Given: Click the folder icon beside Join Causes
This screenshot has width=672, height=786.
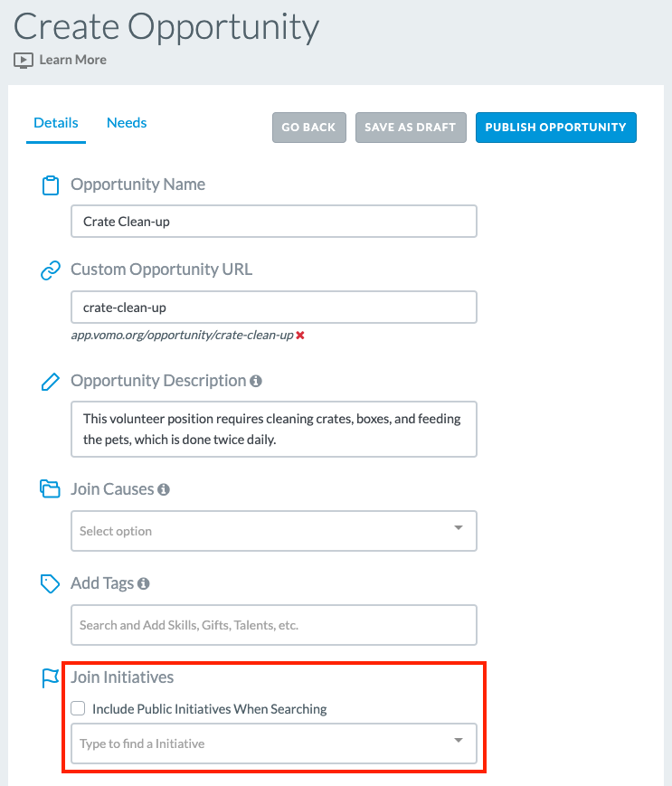Looking at the screenshot, I should 50,488.
